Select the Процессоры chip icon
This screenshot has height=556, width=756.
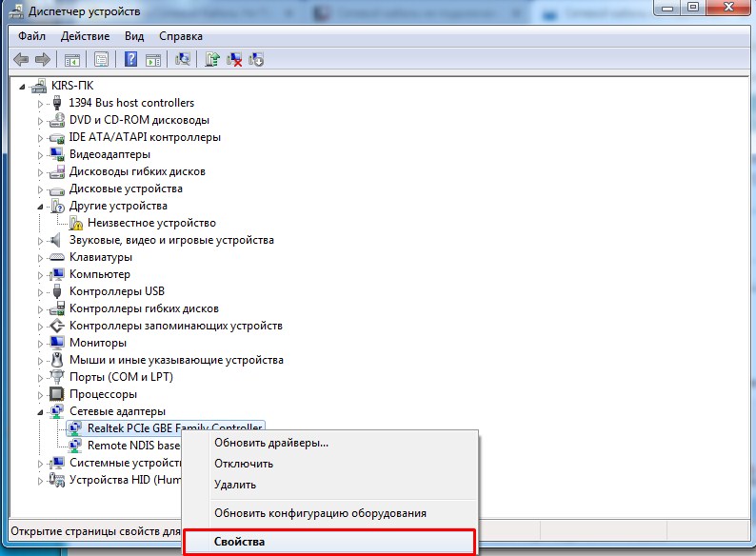[57, 394]
